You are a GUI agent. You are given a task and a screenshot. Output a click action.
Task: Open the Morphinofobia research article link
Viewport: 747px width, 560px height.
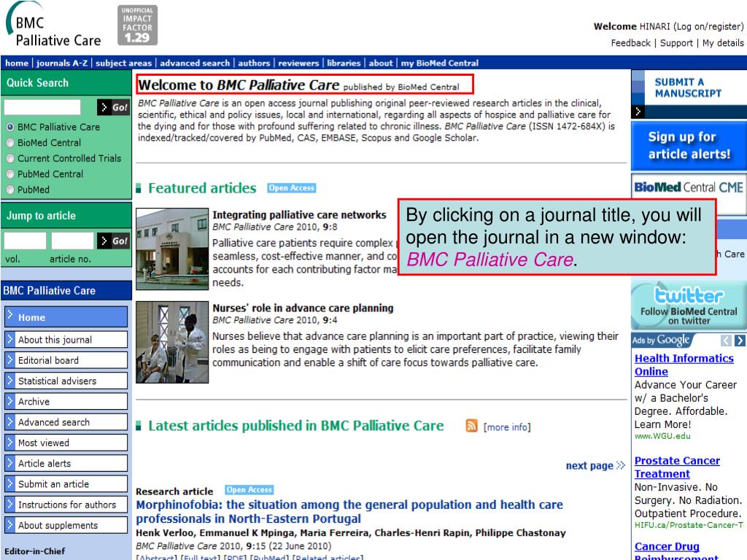tap(349, 511)
